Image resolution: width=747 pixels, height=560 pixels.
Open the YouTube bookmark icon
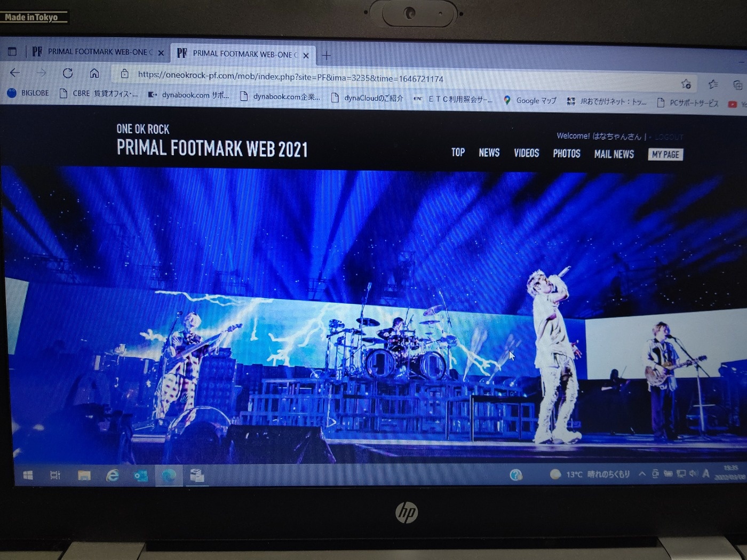pos(733,105)
